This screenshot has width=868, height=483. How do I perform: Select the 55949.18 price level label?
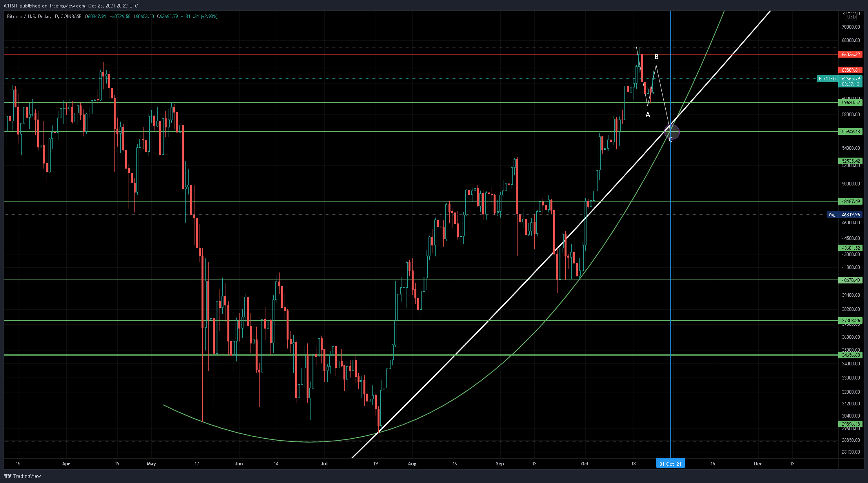tap(851, 132)
